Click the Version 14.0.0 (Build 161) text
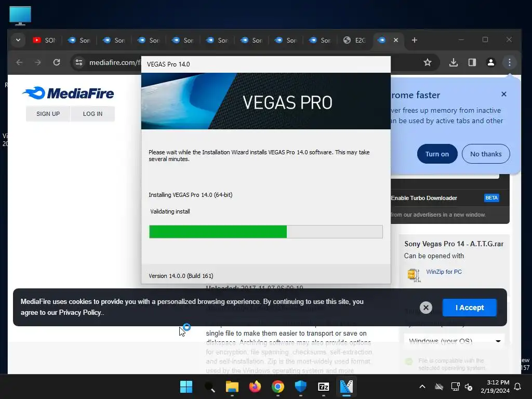Image resolution: width=532 pixels, height=399 pixels. 181,276
